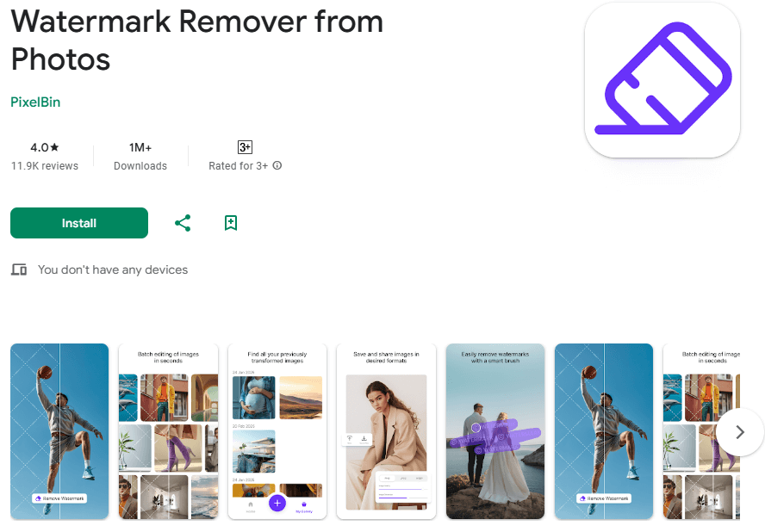This screenshot has width=765, height=532.
Task: Open the Batch editing of images screenshot
Action: pyautogui.click(x=168, y=431)
